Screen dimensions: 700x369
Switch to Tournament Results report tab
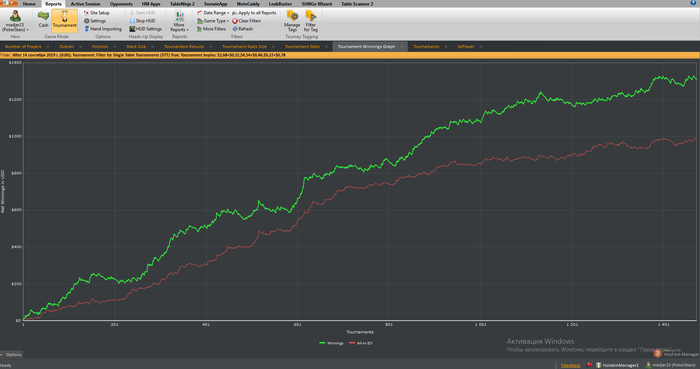[x=184, y=46]
